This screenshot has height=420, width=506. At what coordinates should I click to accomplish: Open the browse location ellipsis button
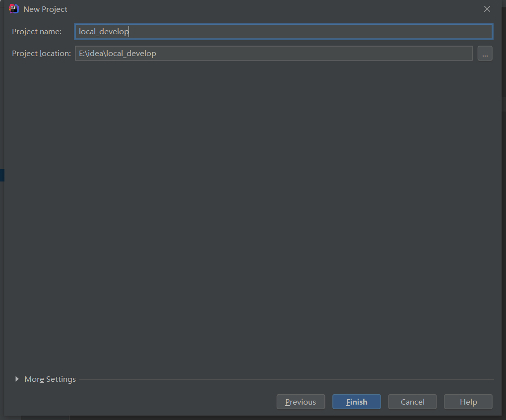pyautogui.click(x=485, y=53)
